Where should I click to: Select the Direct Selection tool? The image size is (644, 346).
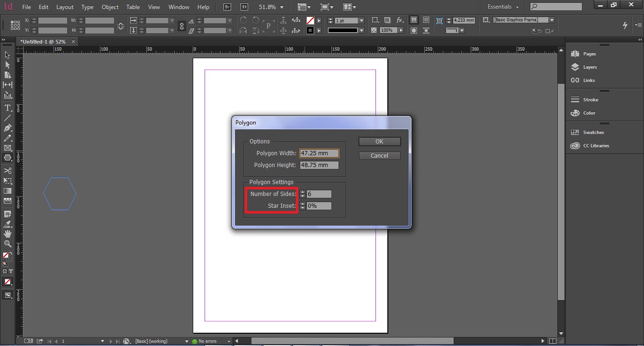[x=8, y=65]
